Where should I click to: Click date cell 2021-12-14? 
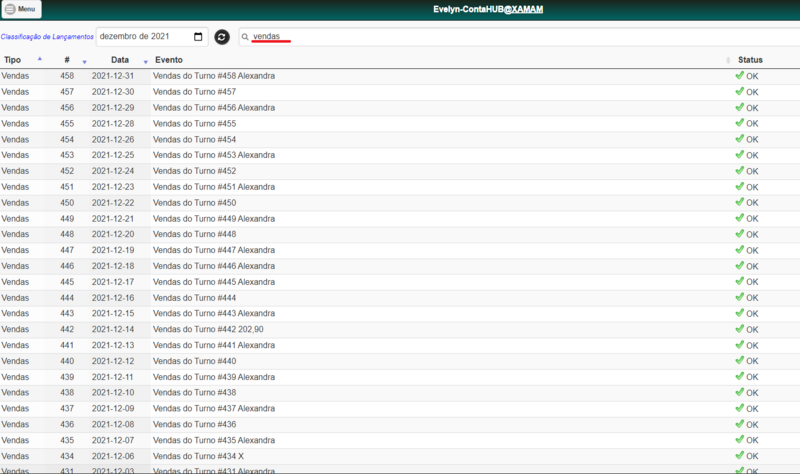coord(113,329)
